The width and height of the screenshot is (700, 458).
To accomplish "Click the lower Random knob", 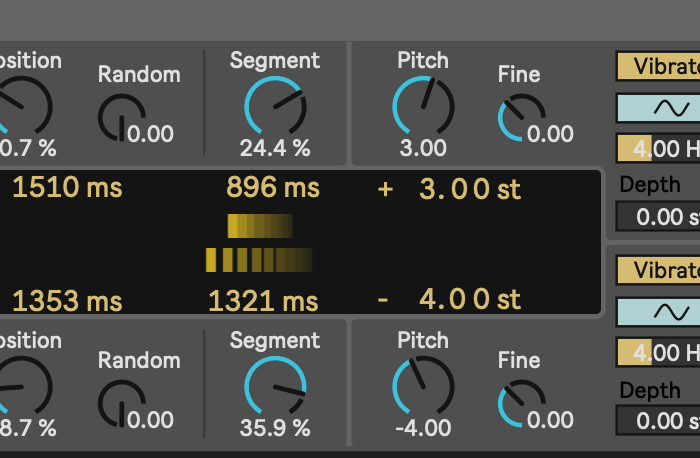I will click(121, 404).
